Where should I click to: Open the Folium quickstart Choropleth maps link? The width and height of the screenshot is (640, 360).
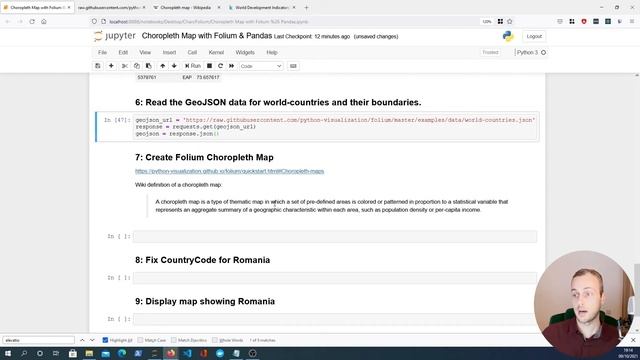[x=229, y=171]
